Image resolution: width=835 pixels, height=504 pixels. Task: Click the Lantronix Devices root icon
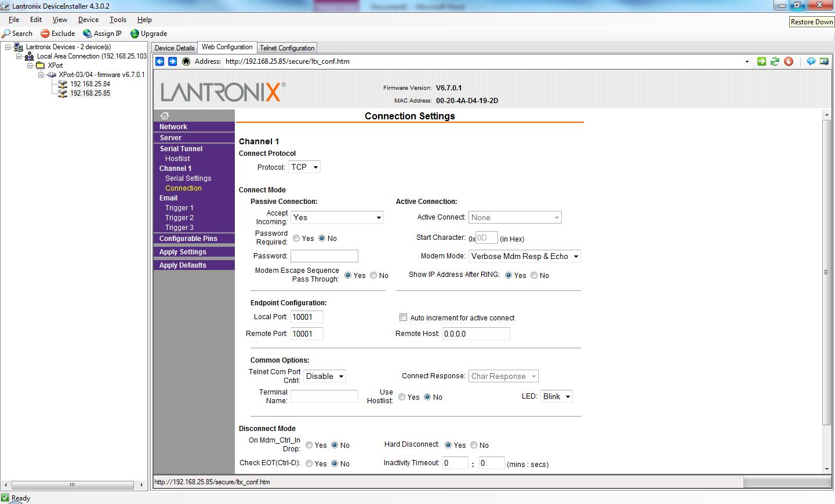(19, 47)
